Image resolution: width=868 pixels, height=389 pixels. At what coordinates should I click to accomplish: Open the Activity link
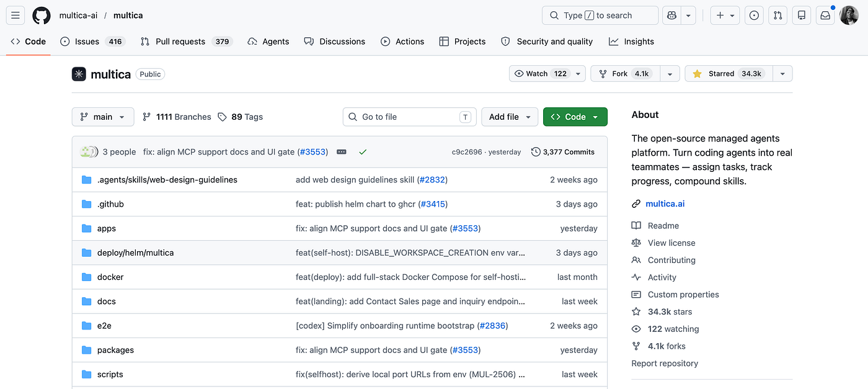[662, 277]
